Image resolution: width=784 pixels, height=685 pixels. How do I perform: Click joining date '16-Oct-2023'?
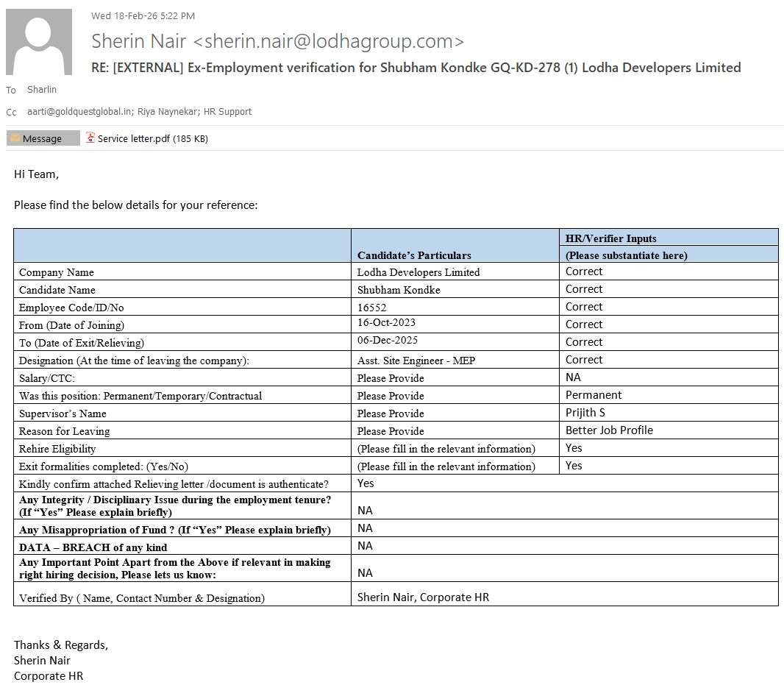pos(386,323)
